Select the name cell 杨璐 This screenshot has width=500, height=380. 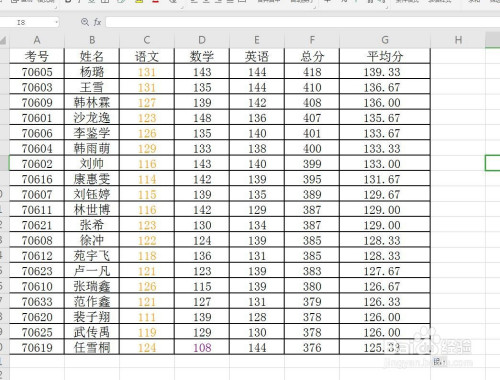point(92,72)
